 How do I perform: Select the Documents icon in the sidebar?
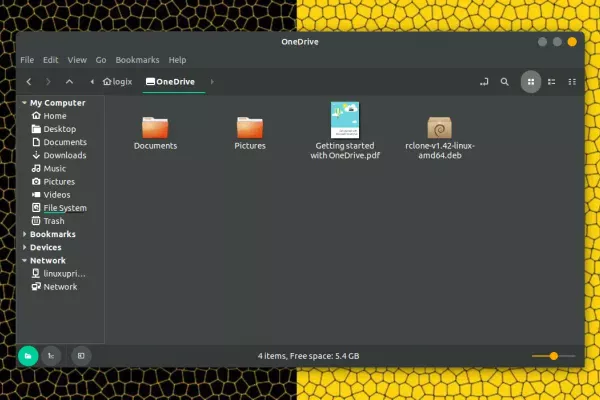(36, 142)
